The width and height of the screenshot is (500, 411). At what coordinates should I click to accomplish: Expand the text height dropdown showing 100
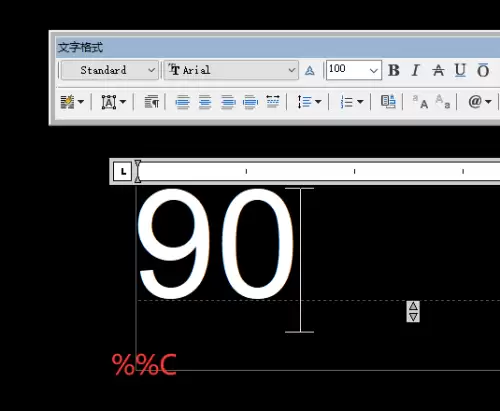click(373, 70)
